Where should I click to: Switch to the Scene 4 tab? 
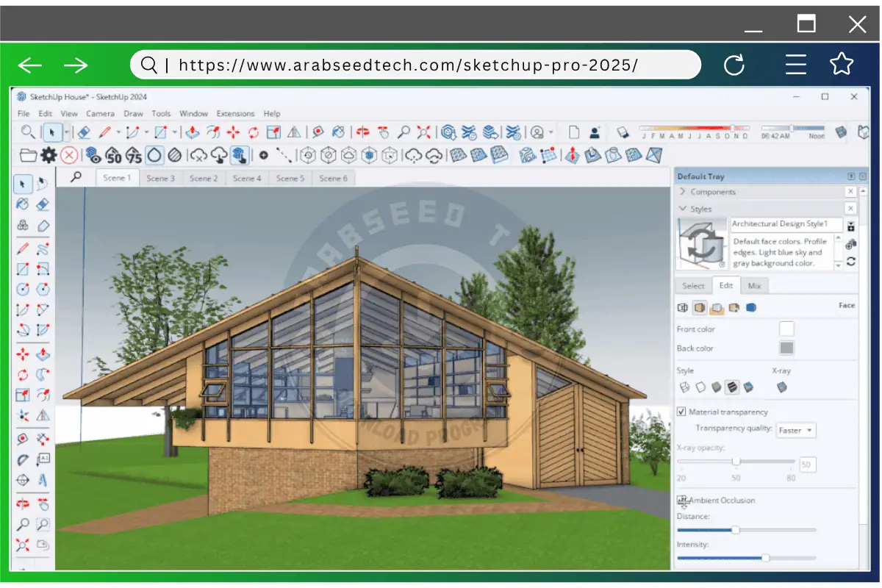(x=247, y=178)
